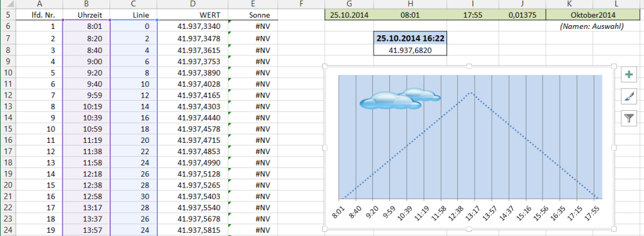Open the Chart Elements plus button
The width and height of the screenshot is (644, 236).
[628, 74]
